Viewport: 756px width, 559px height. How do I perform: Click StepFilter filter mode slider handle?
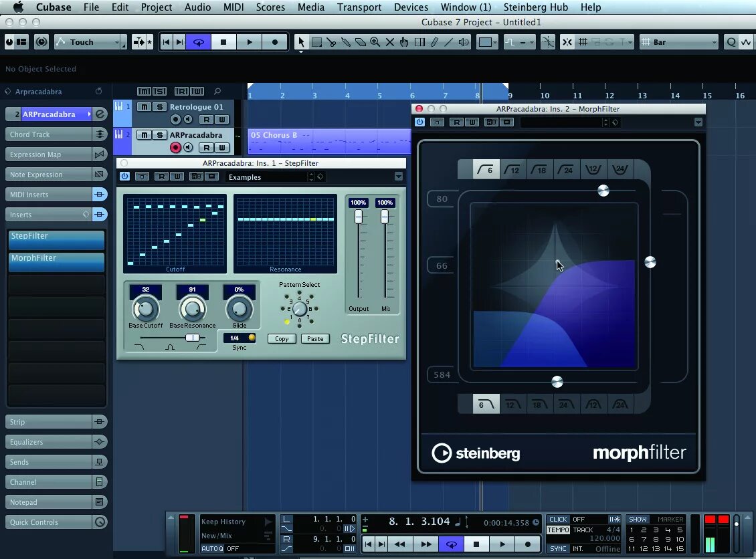tap(193, 337)
